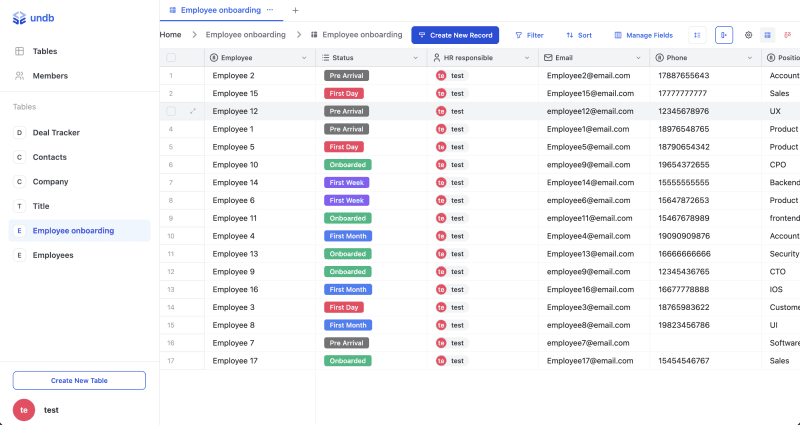Click the outlined column pin icon button
800x425 pixels.
pos(724,35)
